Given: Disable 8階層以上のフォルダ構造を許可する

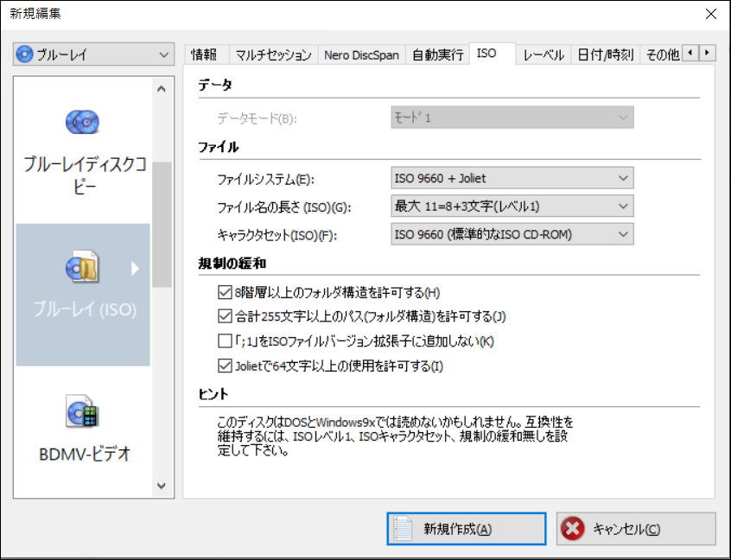Looking at the screenshot, I should click(x=225, y=292).
